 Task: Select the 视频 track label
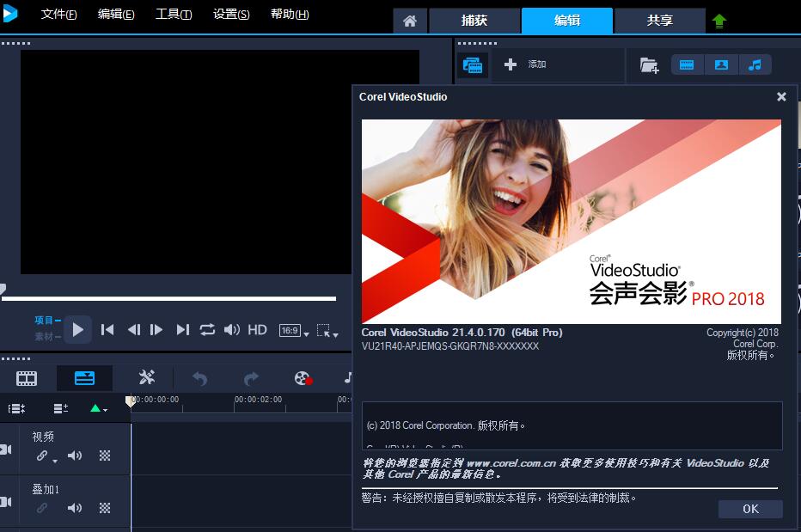coord(43,437)
